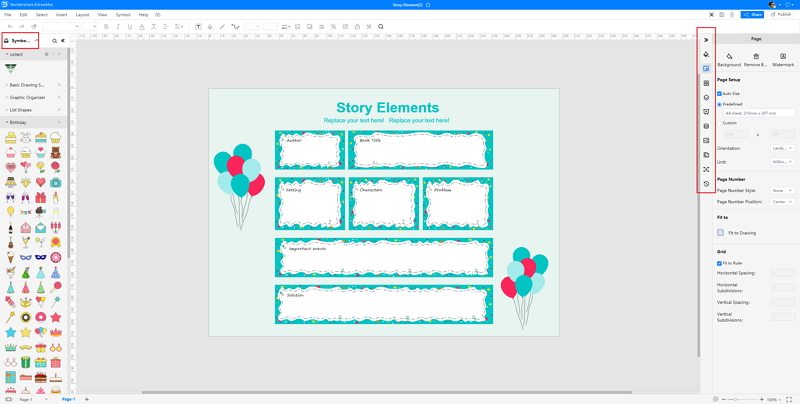The image size is (800, 404).
Task: Select the Connector tool
Action: coord(235,27)
